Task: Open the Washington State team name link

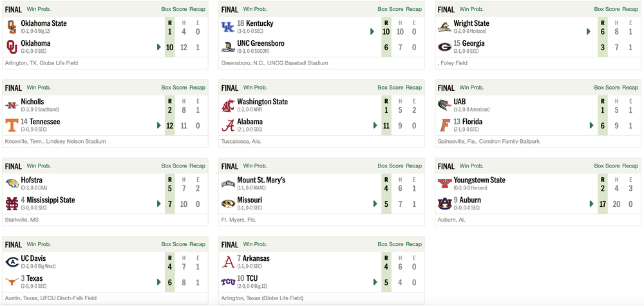Action: click(x=263, y=101)
